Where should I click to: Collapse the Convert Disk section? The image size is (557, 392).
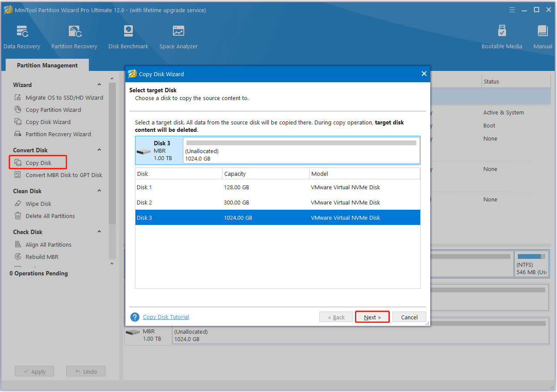(99, 150)
